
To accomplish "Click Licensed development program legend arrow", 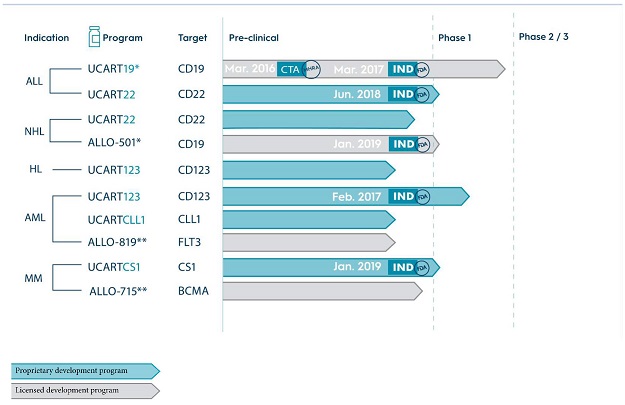I will [x=84, y=391].
